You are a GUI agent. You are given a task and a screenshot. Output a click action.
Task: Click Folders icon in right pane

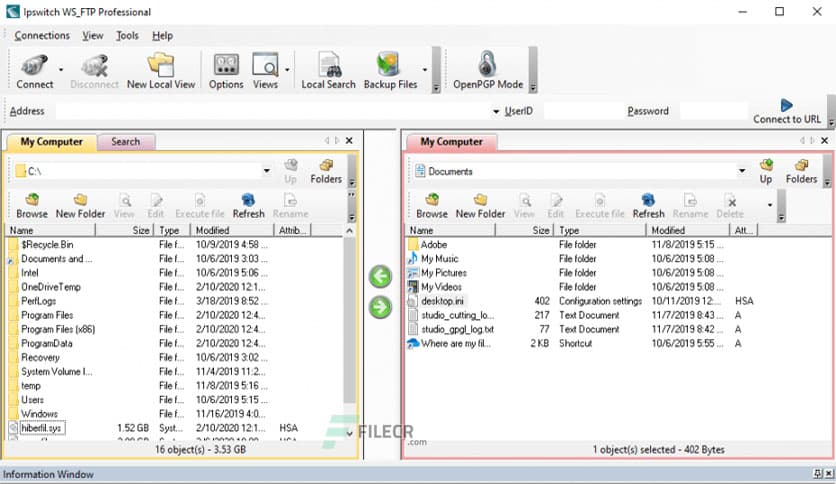tap(801, 171)
